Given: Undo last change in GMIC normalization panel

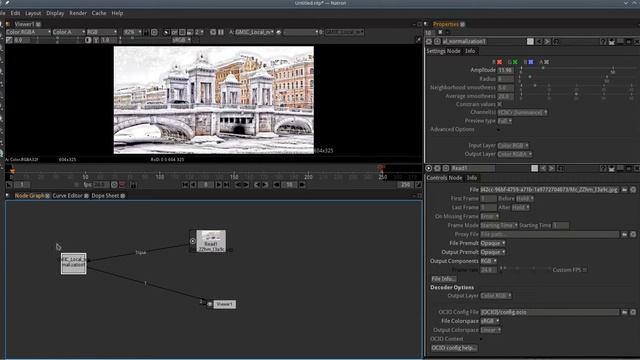Looking at the screenshot, I should (539, 42).
